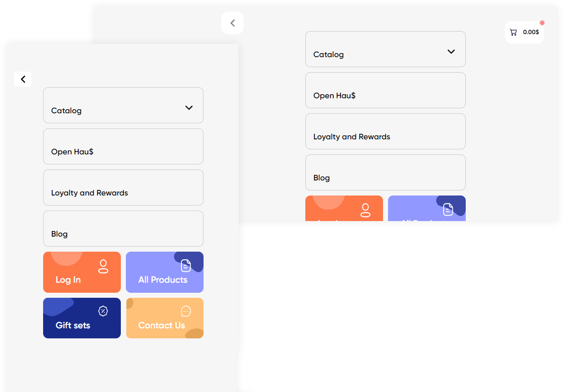Click the chat bubble icon on Contact Us
Image resolution: width=564 pixels, height=392 pixels.
(x=186, y=312)
